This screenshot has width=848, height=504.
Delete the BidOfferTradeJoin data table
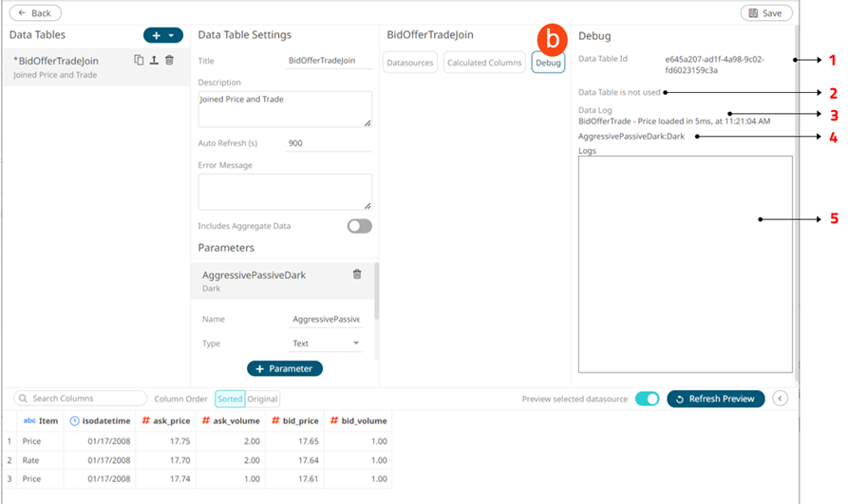[x=169, y=61]
